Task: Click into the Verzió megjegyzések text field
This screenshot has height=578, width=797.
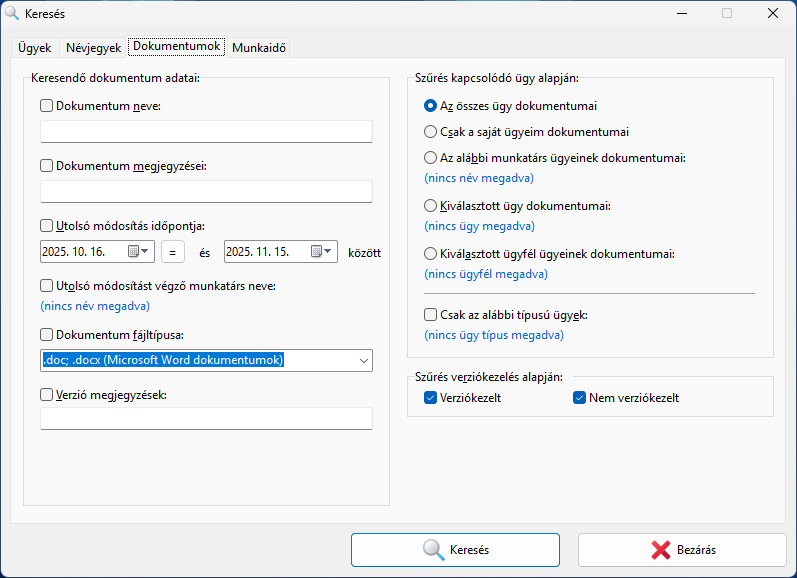Action: click(206, 418)
